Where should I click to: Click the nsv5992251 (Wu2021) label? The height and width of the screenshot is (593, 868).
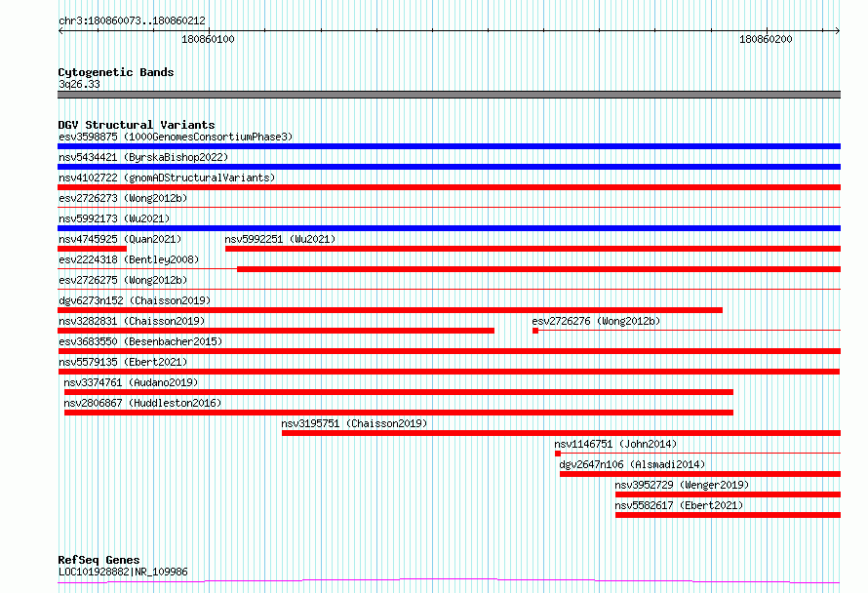coord(280,239)
